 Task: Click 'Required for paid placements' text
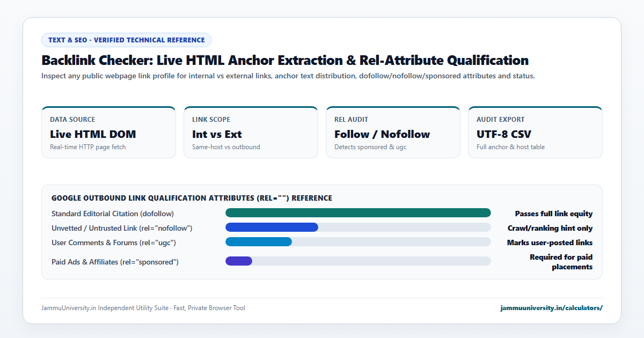click(x=561, y=262)
